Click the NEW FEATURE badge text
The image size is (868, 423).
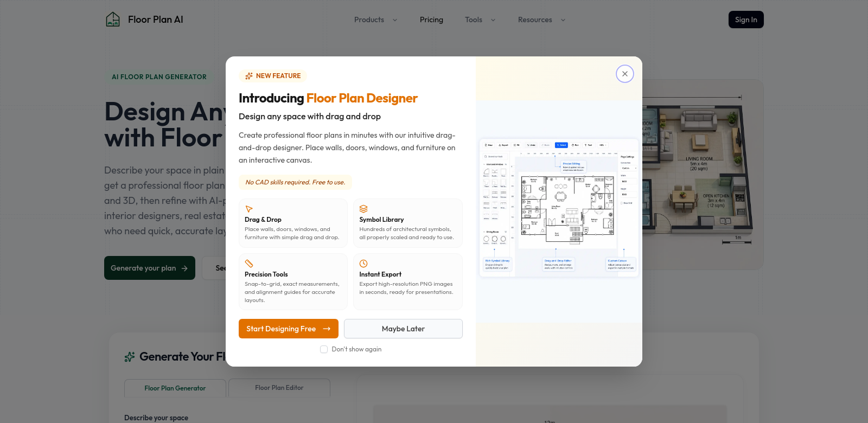click(278, 76)
